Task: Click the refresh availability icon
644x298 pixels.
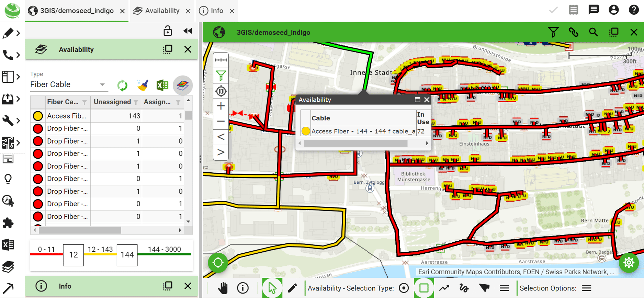Action: (x=122, y=85)
